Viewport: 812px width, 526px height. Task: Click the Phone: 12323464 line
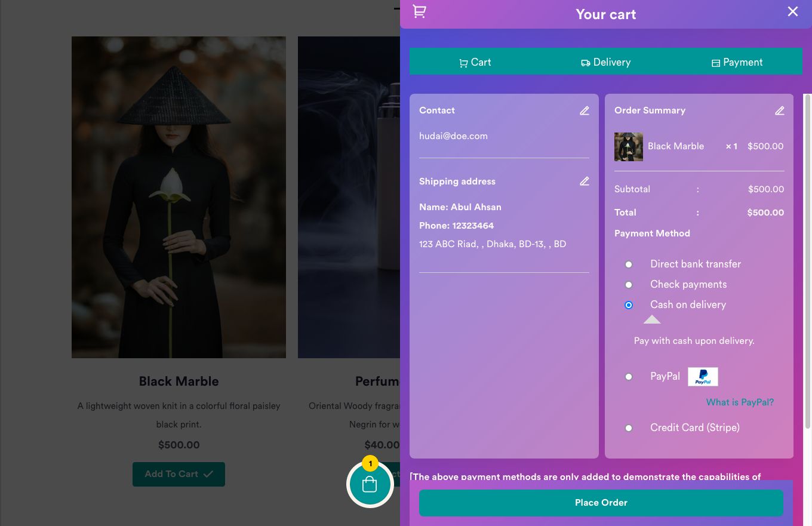point(456,226)
